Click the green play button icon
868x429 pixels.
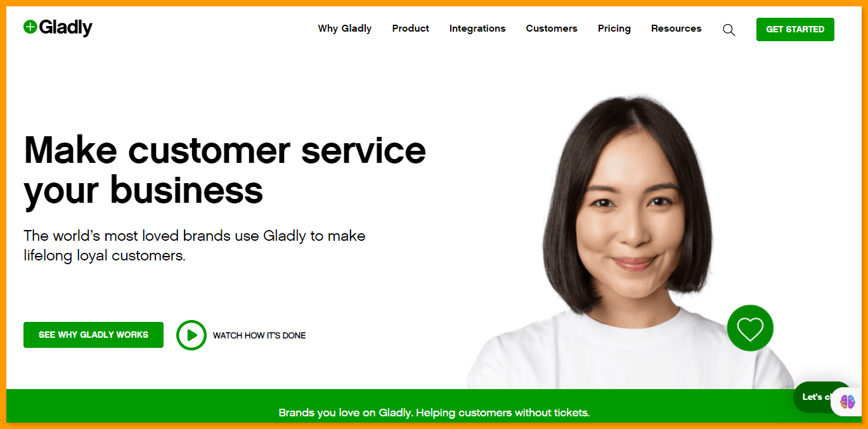[191, 335]
